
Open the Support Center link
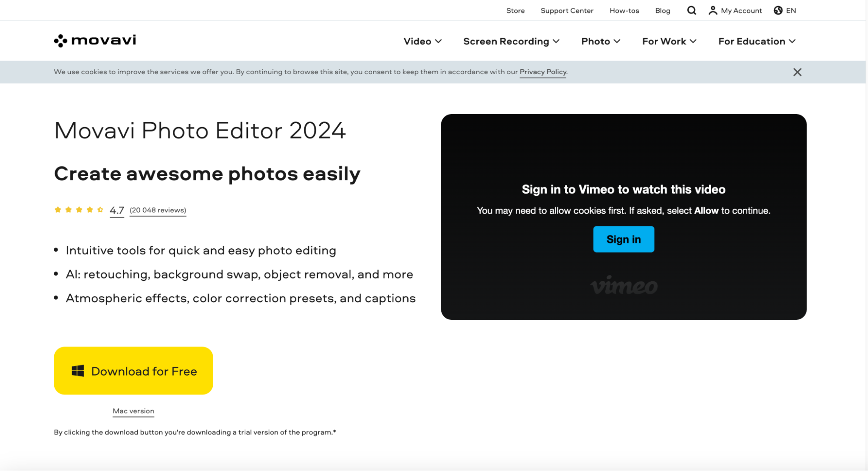[567, 10]
